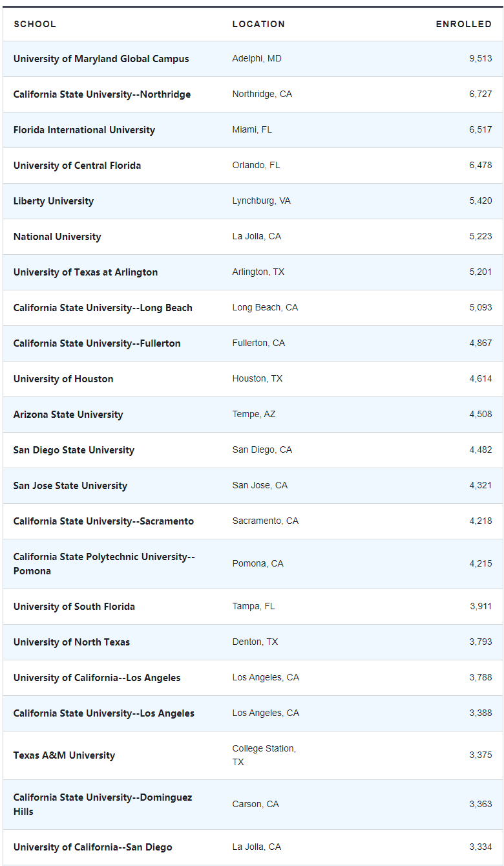Select Arizona State University
This screenshot has width=504, height=866.
click(68, 415)
